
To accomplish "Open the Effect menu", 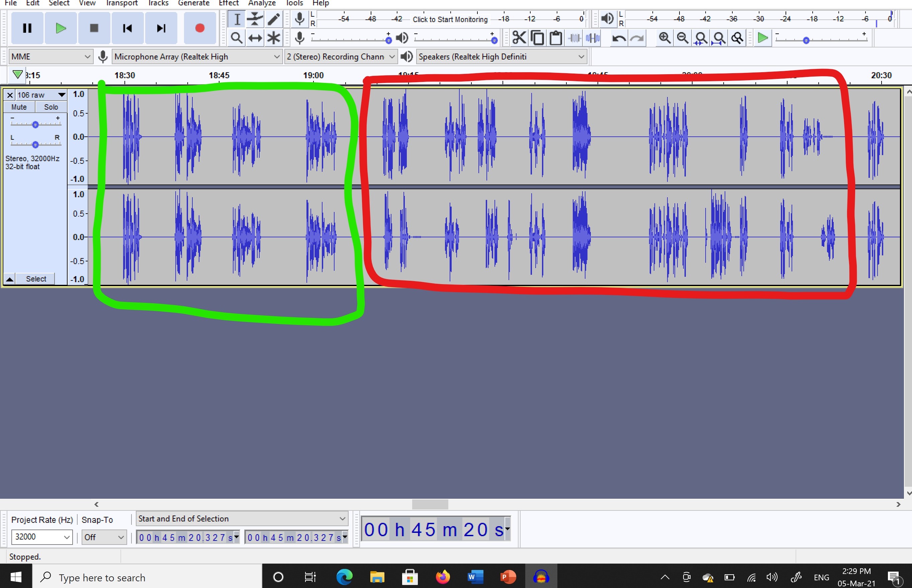I will (229, 3).
